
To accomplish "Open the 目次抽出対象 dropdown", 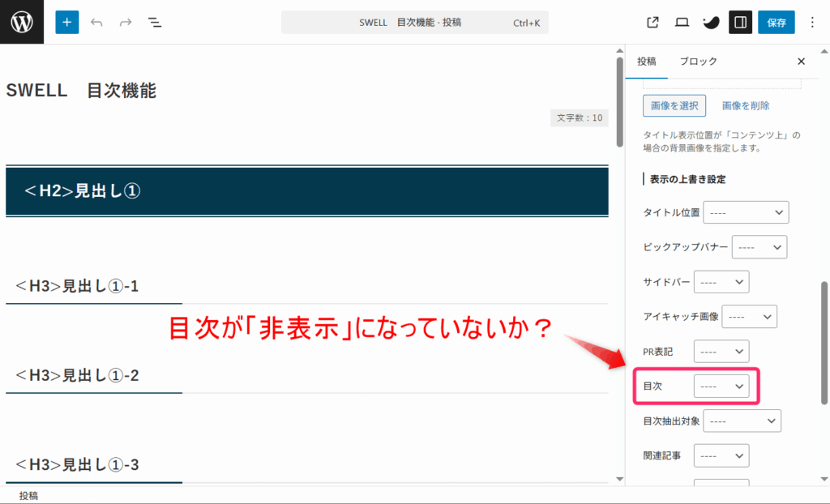I will pyautogui.click(x=742, y=421).
